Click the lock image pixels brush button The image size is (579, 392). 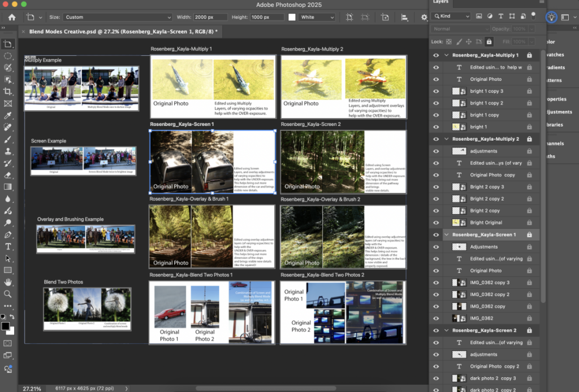click(459, 42)
